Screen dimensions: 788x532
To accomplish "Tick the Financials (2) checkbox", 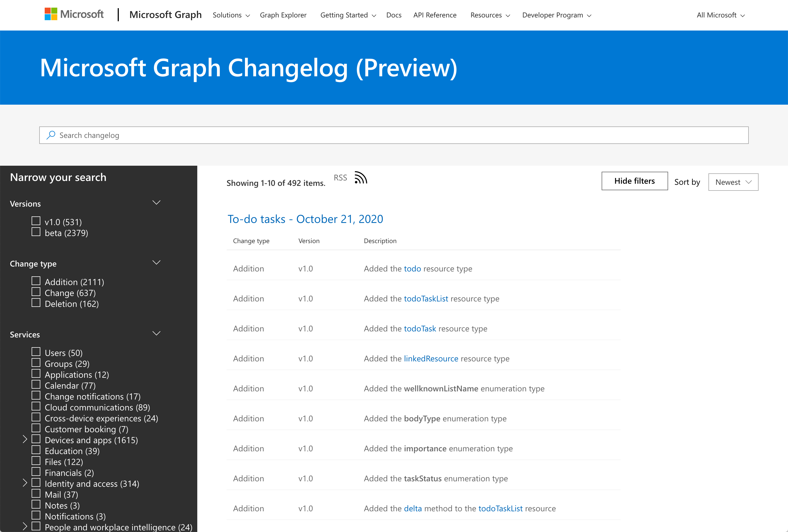I will [36, 472].
